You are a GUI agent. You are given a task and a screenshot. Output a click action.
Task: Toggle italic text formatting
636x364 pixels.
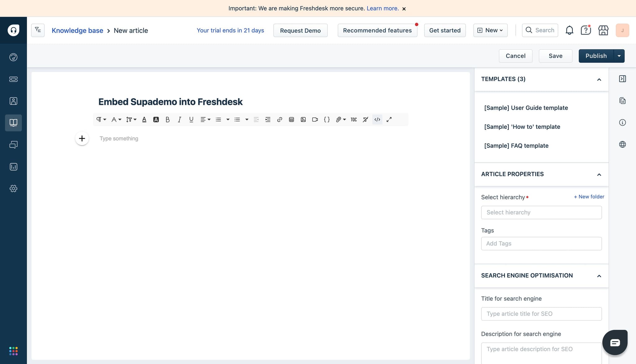(x=179, y=120)
